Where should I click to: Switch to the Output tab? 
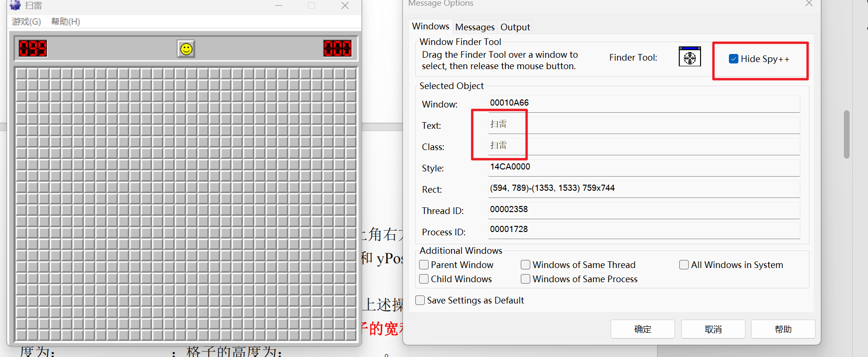pyautogui.click(x=515, y=27)
